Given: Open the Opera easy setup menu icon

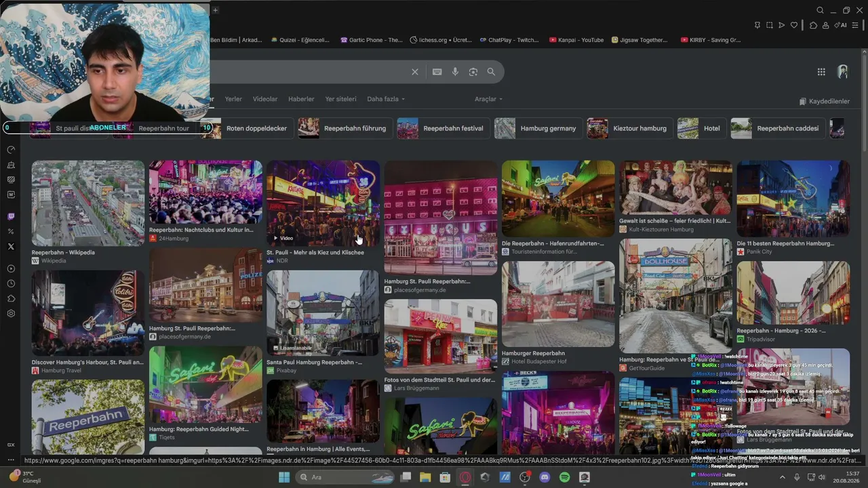Looking at the screenshot, I should (x=855, y=25).
